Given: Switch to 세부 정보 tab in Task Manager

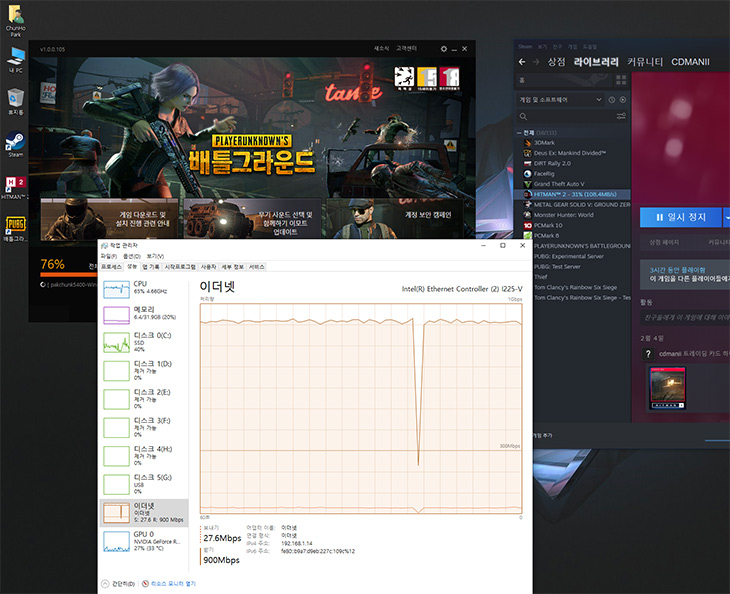Looking at the screenshot, I should (232, 267).
